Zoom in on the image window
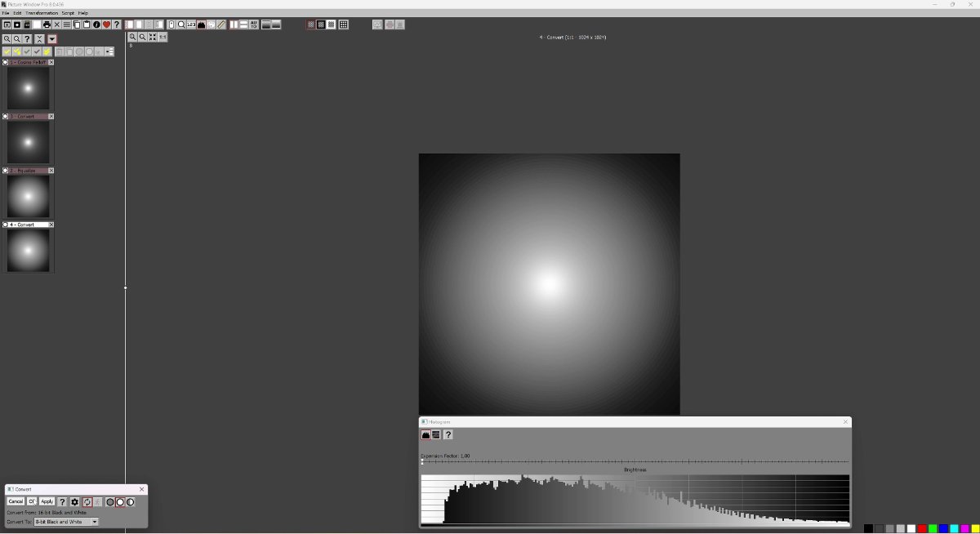Image resolution: width=980 pixels, height=534 pixels. [x=132, y=37]
